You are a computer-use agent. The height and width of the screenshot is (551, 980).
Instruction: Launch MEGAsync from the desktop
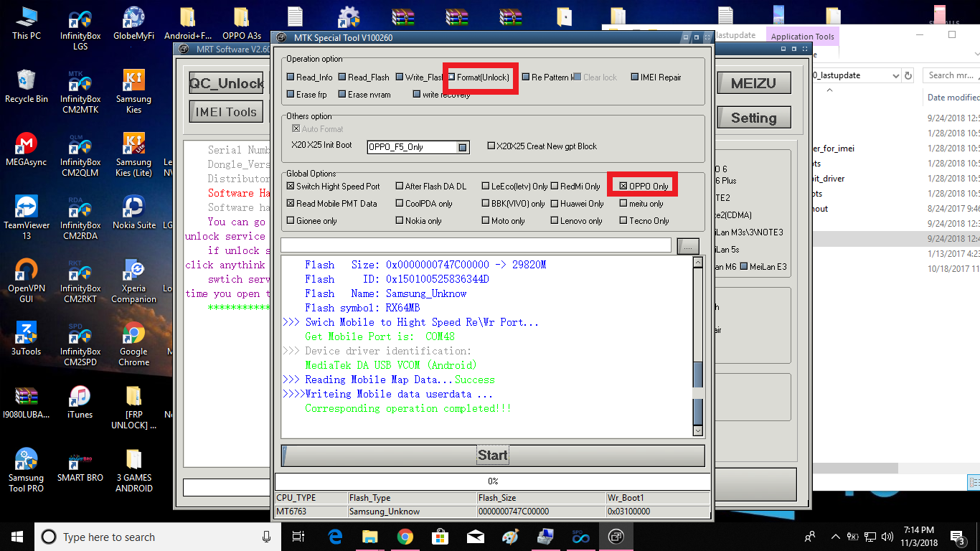(27, 149)
